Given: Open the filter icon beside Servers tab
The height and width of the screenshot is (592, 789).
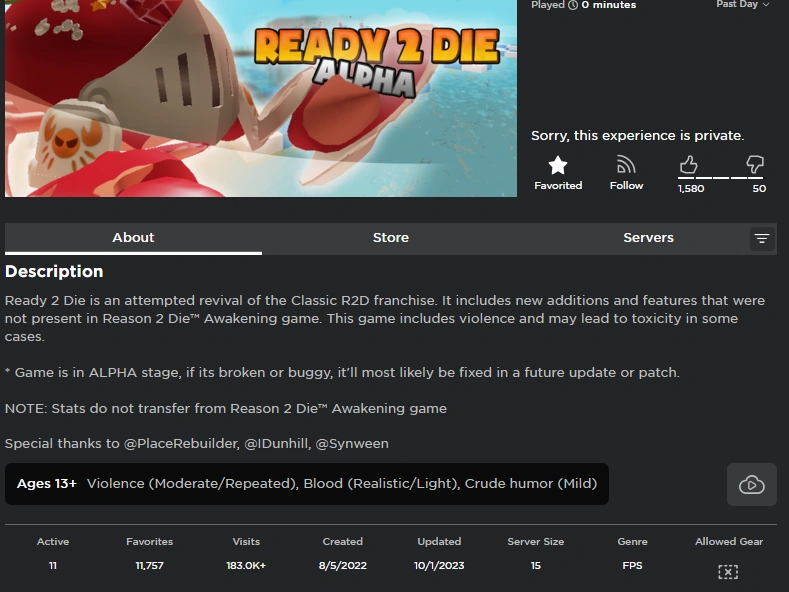Looking at the screenshot, I should pos(762,239).
